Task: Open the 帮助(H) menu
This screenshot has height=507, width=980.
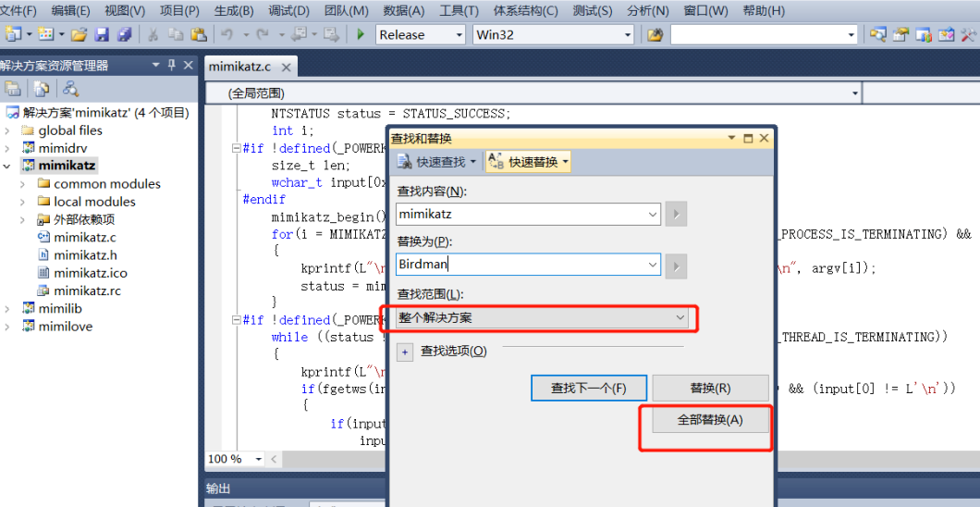Action: point(764,10)
